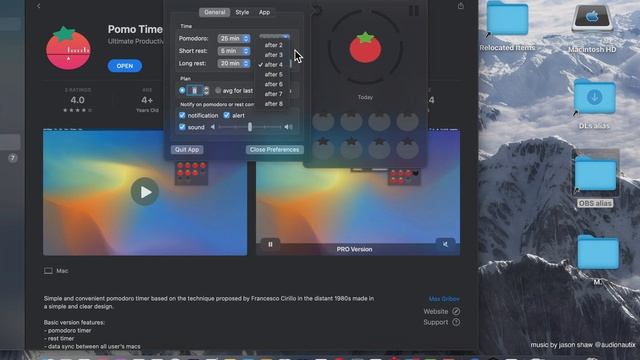The width and height of the screenshot is (640, 360).
Task: Switch to the App preferences tab
Action: tap(264, 12)
